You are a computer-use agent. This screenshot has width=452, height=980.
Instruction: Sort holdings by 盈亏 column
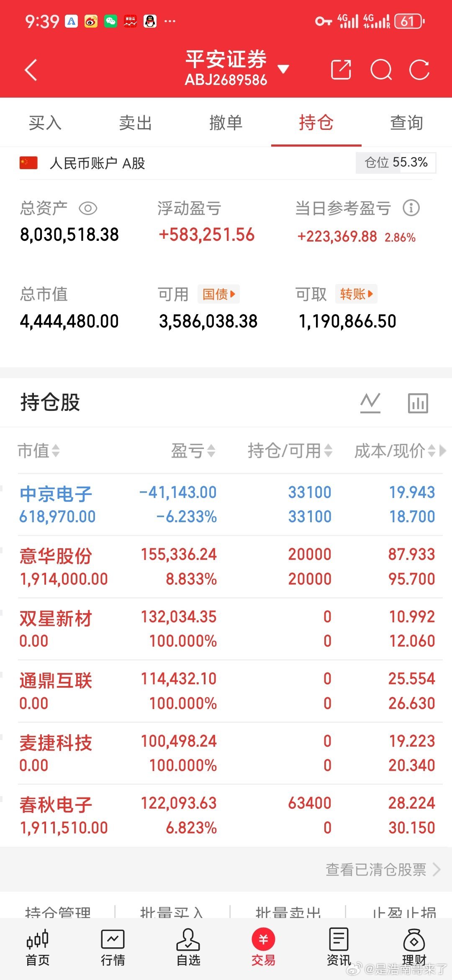(193, 451)
